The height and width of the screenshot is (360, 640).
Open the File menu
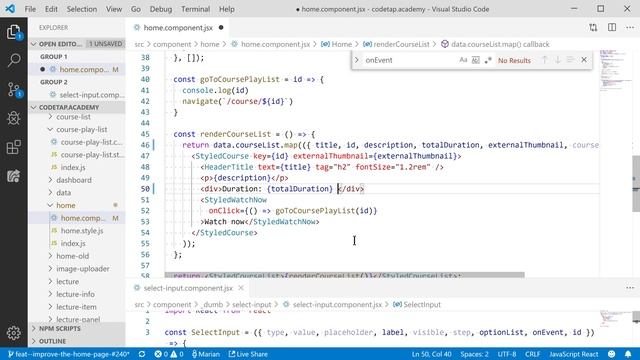click(30, 9)
